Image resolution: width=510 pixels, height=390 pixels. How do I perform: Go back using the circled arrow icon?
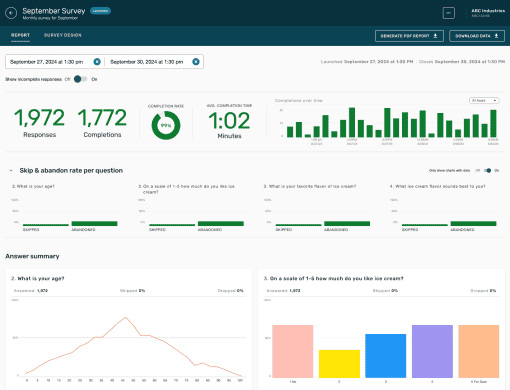tap(11, 13)
